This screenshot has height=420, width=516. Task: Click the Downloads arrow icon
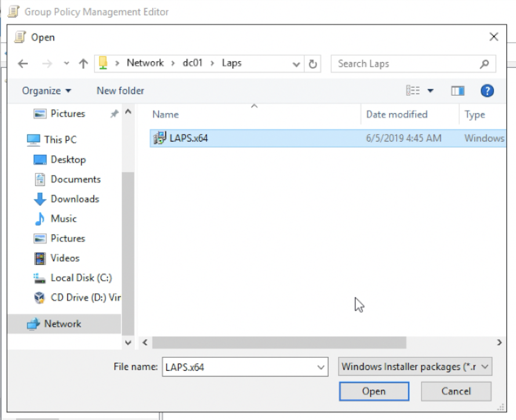click(x=40, y=199)
